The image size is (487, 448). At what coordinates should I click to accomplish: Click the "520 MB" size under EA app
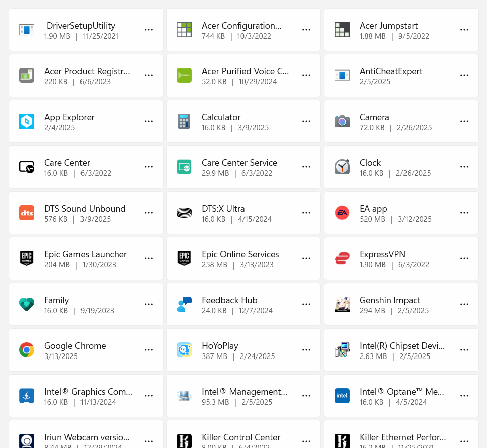(x=372, y=219)
